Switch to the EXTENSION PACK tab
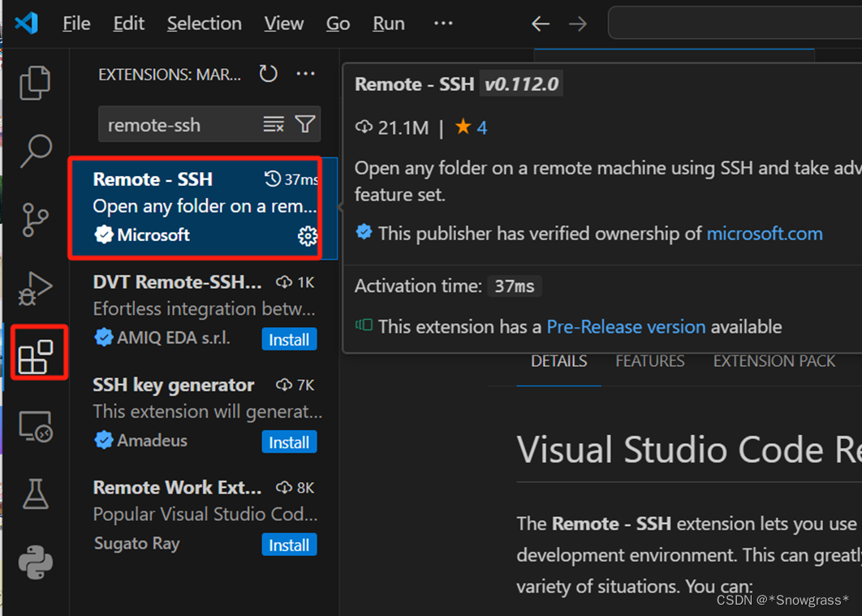Viewport: 862px width, 616px height. click(x=774, y=361)
